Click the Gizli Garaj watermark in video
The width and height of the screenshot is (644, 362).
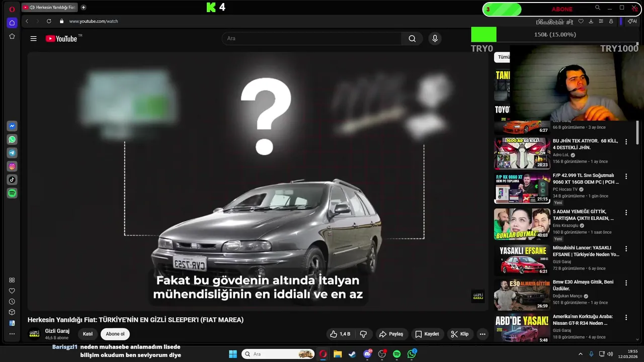point(478,296)
